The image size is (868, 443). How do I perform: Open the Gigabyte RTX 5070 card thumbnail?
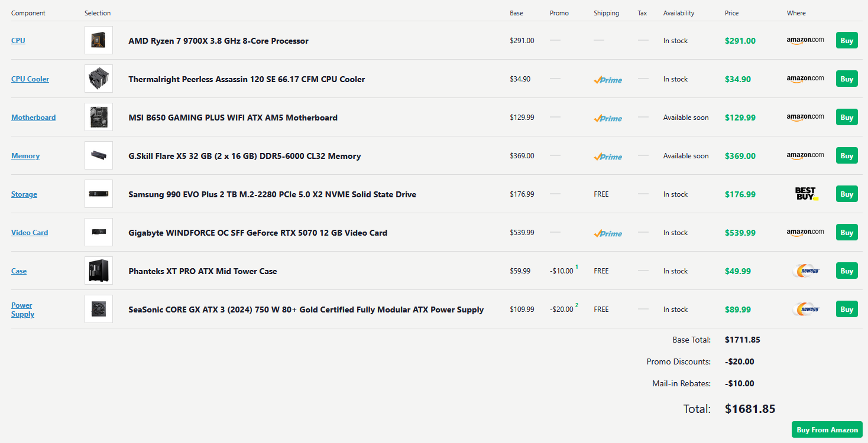pos(99,232)
